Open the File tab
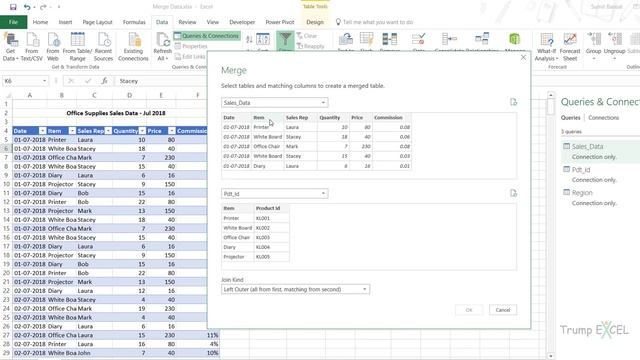 point(13,22)
